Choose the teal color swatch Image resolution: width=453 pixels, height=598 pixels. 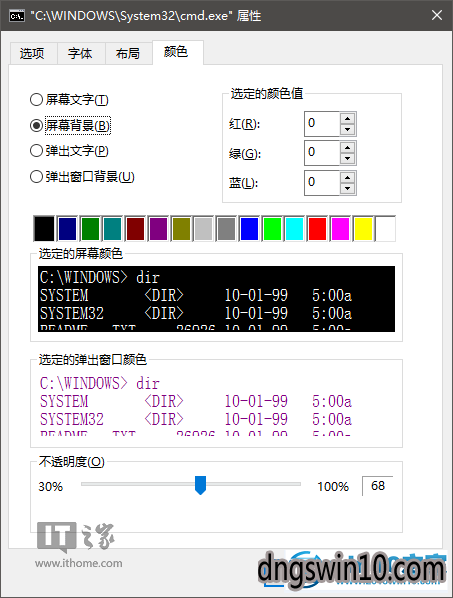click(x=112, y=228)
